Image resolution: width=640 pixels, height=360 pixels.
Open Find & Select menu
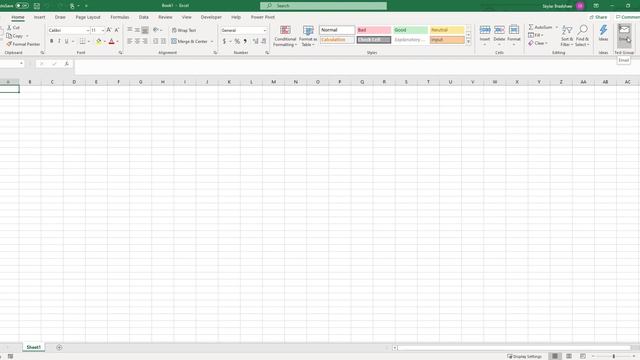click(582, 36)
